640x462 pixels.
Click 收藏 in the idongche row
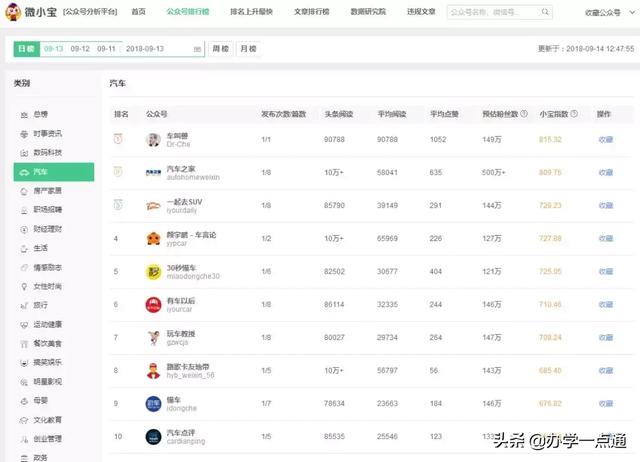click(606, 404)
